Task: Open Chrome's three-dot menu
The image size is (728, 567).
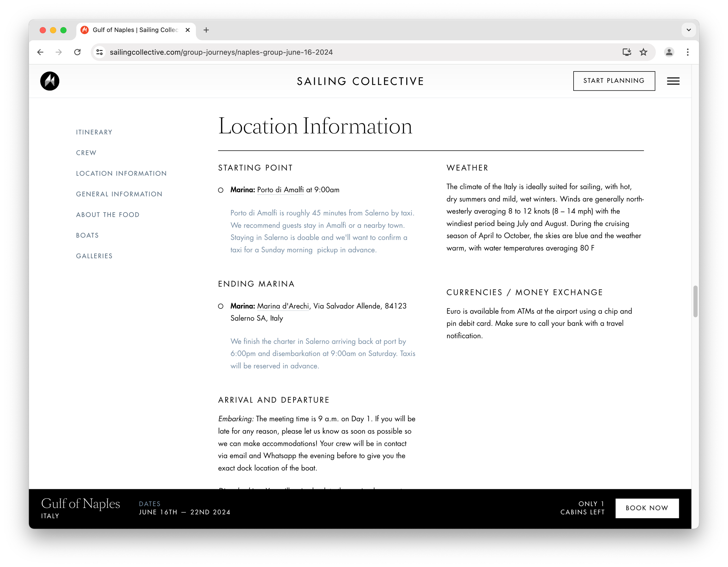Action: (x=687, y=52)
